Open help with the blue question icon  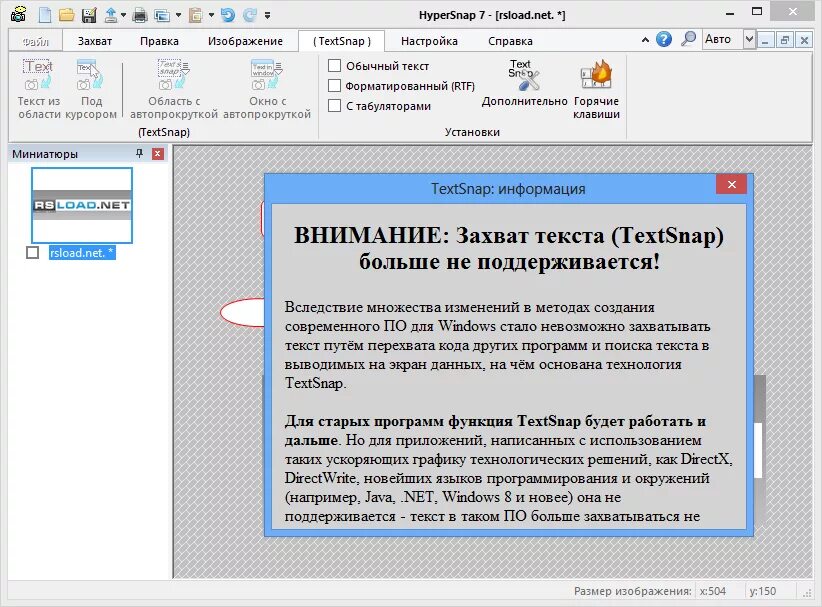664,39
